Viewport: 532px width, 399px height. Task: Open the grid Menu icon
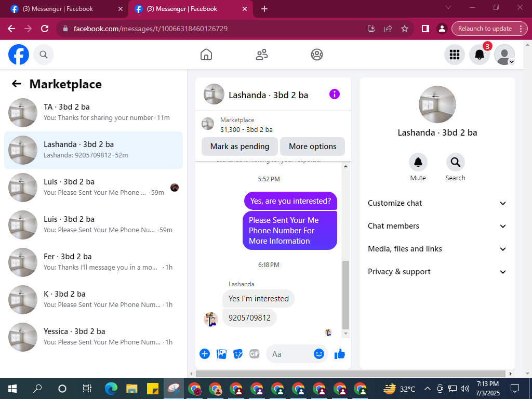pos(454,55)
